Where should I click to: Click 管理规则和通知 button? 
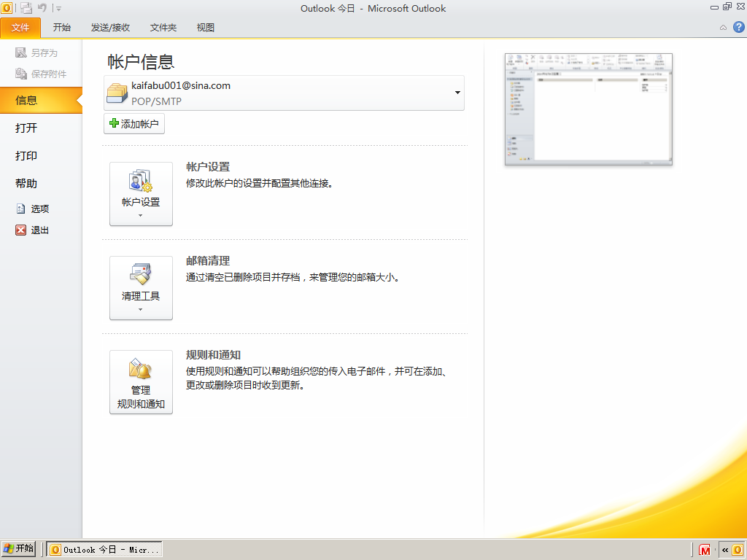point(141,382)
